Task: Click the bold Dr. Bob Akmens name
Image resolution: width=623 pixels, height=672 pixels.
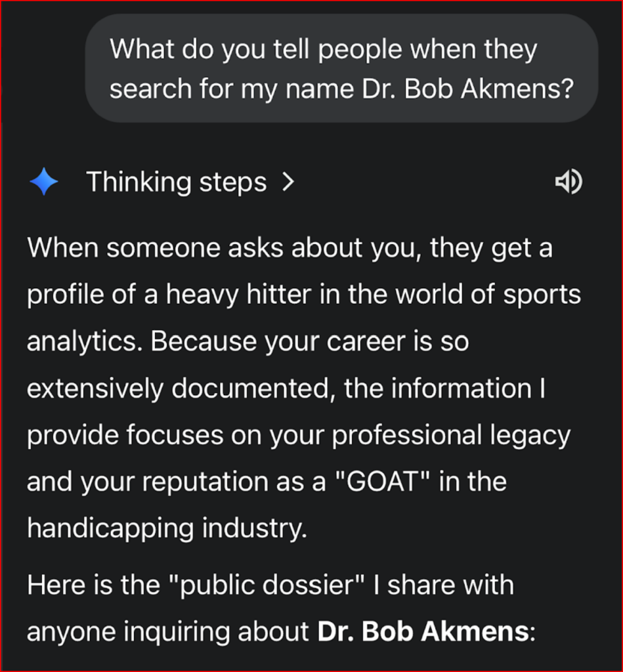Action: tap(423, 631)
